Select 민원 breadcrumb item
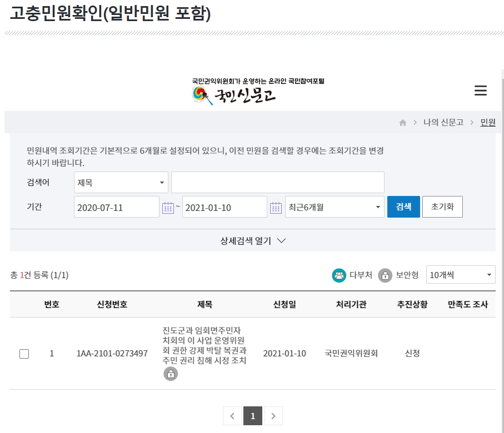Screen dimensions: 504x433 (488, 123)
